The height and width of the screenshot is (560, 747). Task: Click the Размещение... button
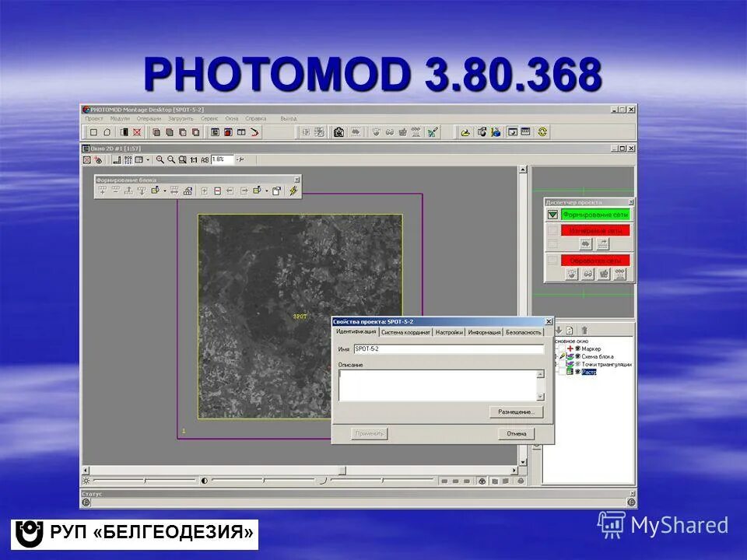point(517,412)
